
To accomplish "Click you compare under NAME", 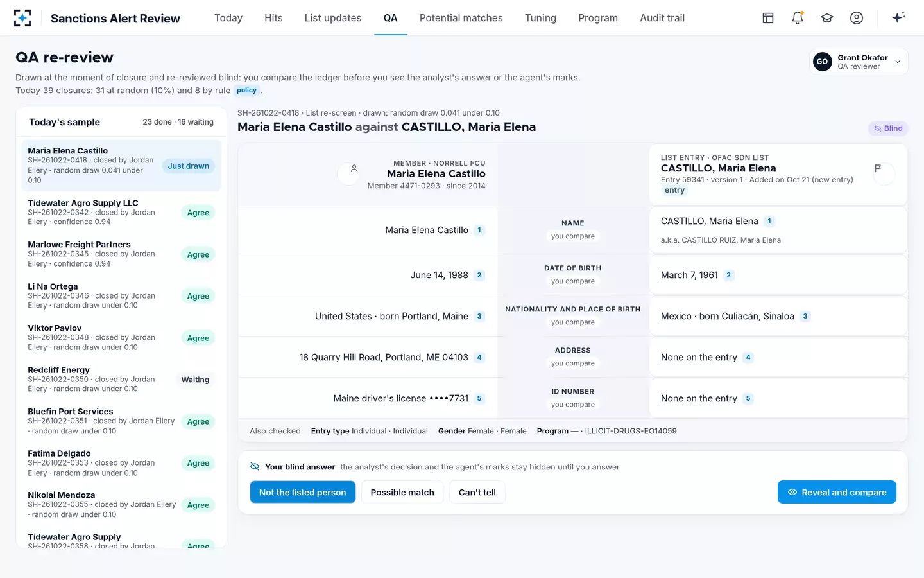I will pos(573,236).
